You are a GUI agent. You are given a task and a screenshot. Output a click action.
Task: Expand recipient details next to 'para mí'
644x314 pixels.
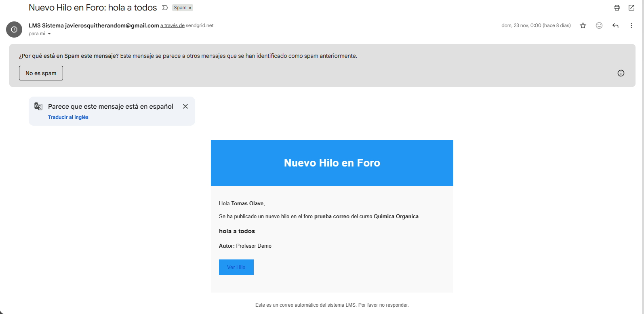click(49, 34)
